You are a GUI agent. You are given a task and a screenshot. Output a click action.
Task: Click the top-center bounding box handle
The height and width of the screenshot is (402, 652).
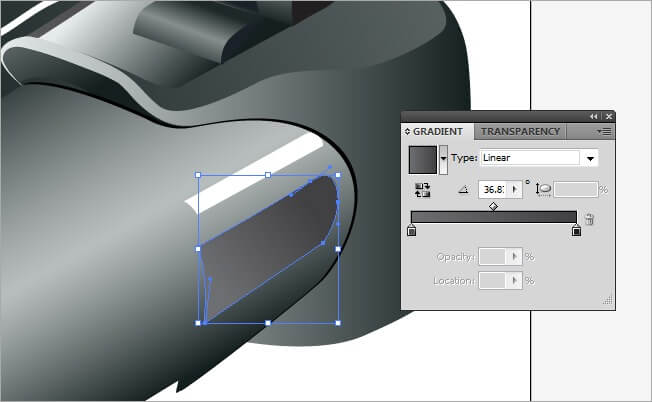(x=268, y=175)
